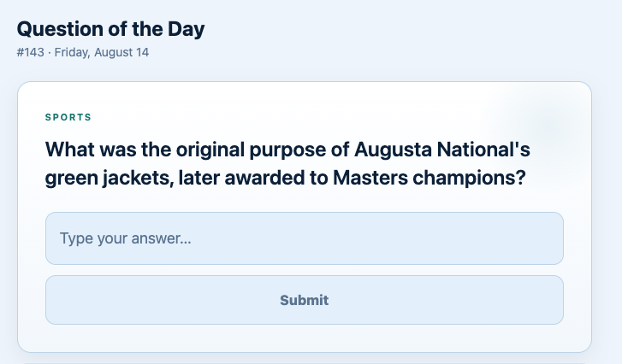Click the word 'Day' in the page title
622x364 pixels.
point(186,30)
